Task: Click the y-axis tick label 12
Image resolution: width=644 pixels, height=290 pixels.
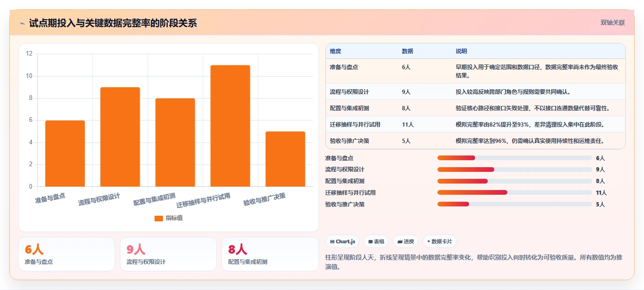Action: click(x=29, y=54)
